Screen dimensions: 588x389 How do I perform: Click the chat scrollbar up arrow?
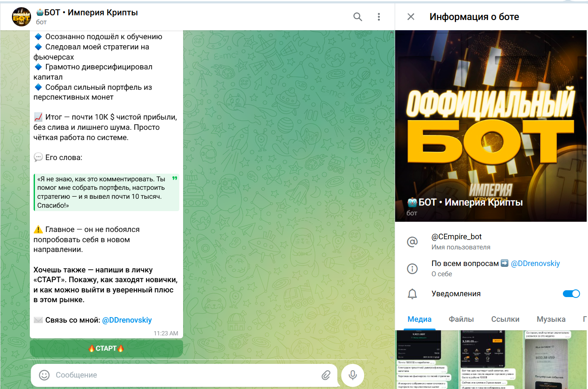tap(392, 33)
